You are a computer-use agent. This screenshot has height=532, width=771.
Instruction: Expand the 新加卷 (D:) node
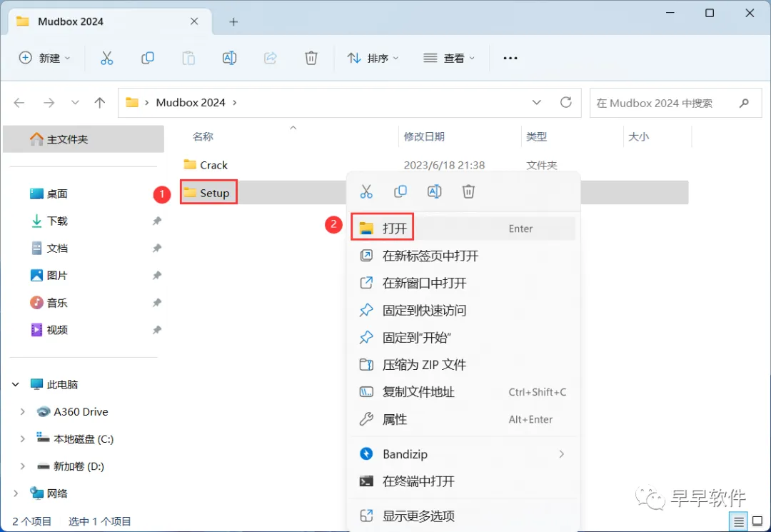click(23, 466)
